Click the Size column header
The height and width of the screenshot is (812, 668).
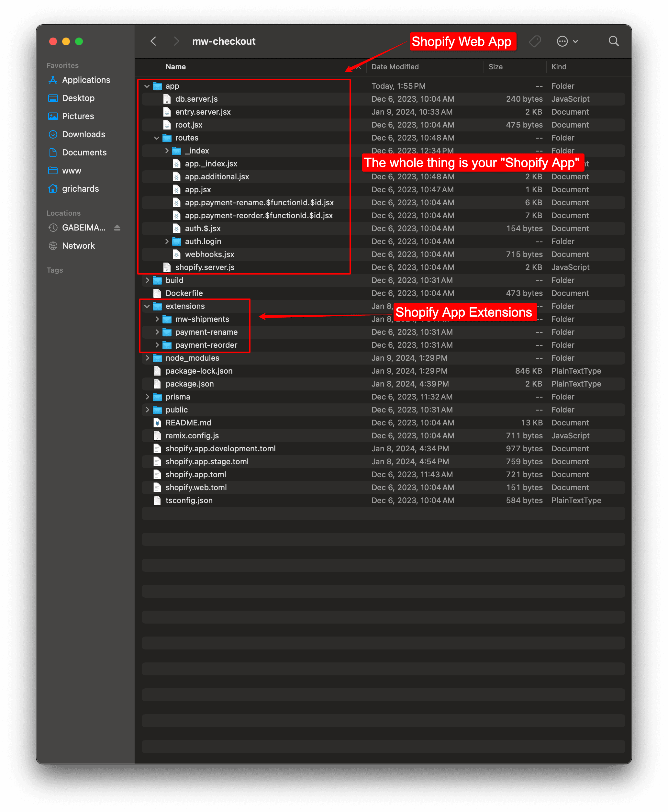pos(495,67)
